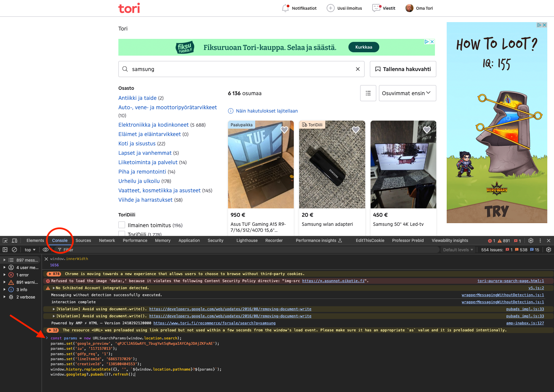The height and width of the screenshot is (392, 554).
Task: Click the Tori breadcrumb text
Action: pyautogui.click(x=123, y=29)
